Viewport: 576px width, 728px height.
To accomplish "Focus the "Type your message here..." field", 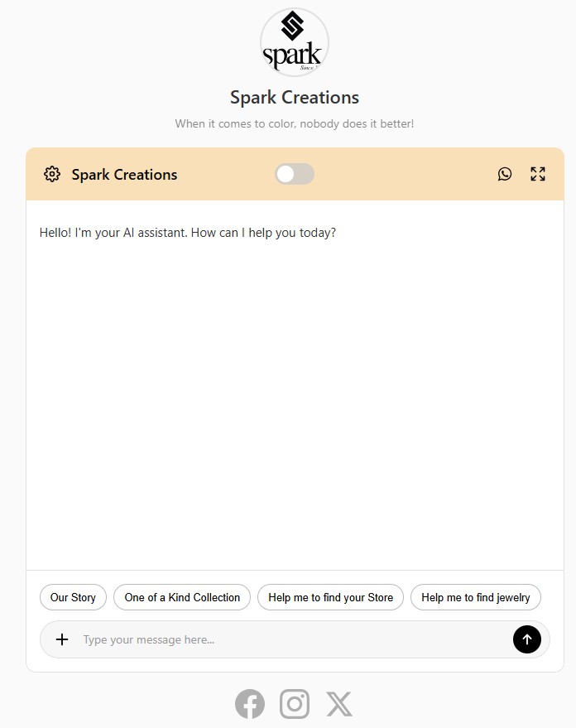I will pyautogui.click(x=290, y=639).
